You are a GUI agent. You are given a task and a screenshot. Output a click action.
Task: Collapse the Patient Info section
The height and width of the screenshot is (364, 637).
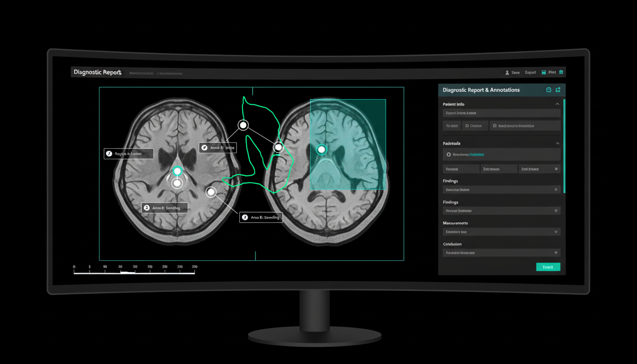[x=557, y=104]
